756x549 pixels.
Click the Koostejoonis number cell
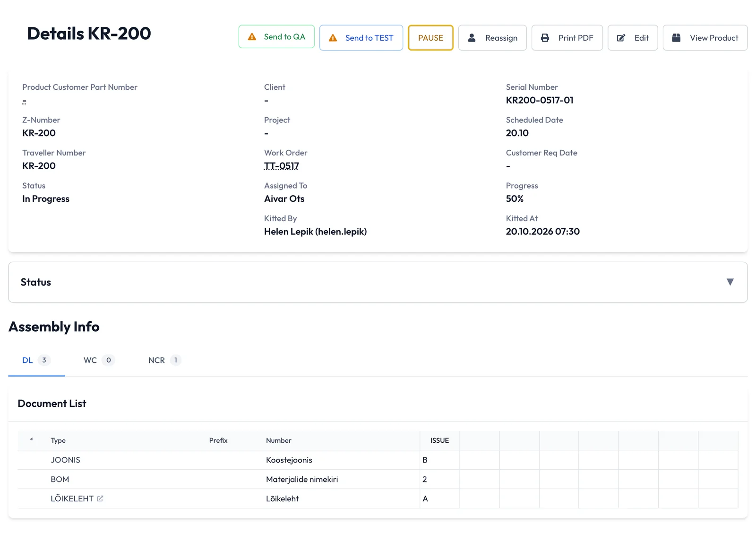tap(289, 460)
